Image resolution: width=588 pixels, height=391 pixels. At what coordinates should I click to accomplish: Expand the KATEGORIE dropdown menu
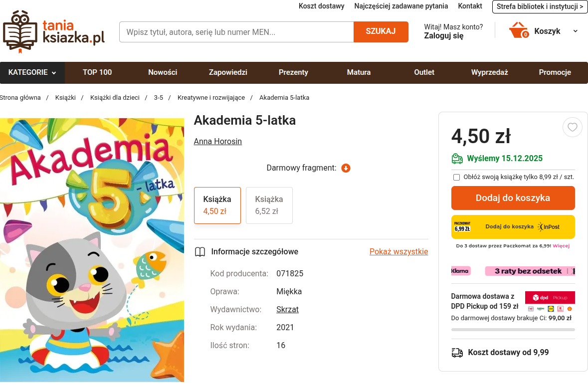click(x=32, y=72)
